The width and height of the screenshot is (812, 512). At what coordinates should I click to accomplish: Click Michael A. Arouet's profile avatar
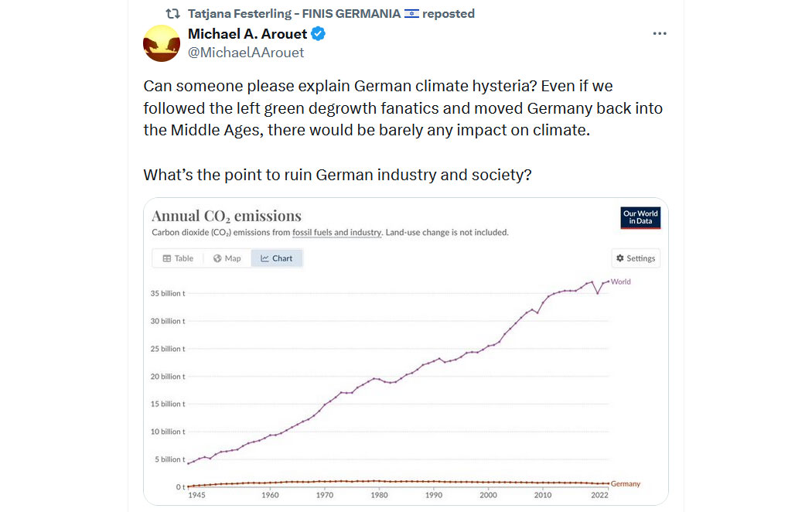click(162, 43)
